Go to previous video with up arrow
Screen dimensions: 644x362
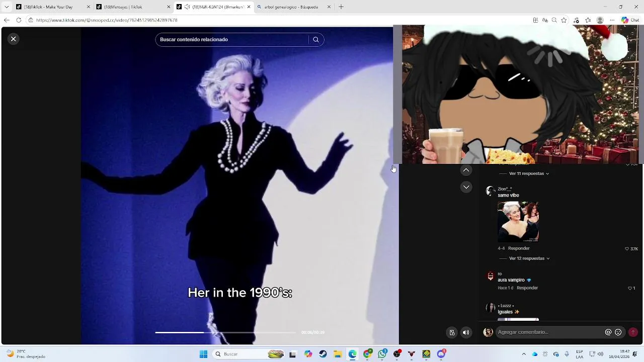click(x=466, y=170)
